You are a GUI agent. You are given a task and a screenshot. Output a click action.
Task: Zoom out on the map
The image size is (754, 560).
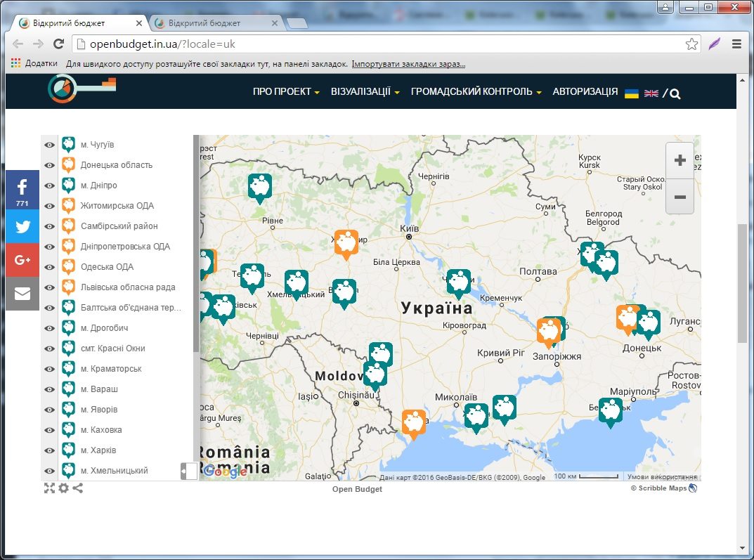(680, 197)
